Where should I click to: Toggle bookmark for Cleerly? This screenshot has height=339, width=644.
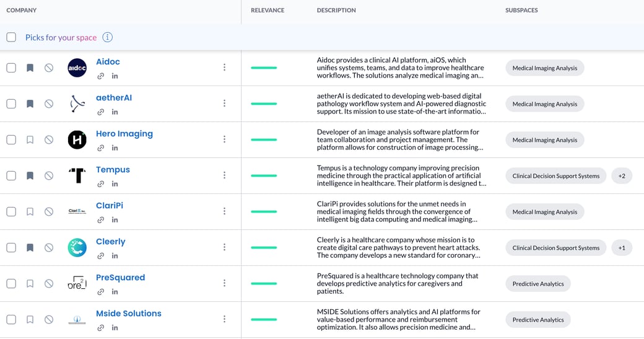click(x=30, y=247)
